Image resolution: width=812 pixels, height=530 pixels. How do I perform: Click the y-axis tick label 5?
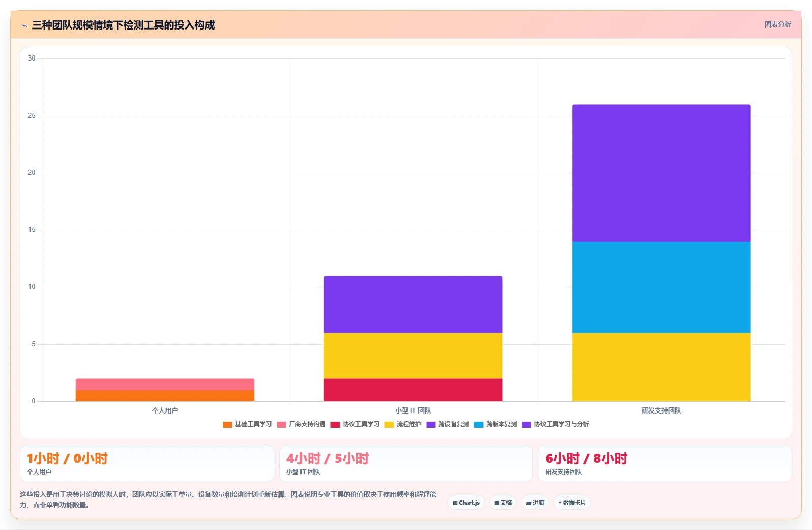click(x=34, y=344)
